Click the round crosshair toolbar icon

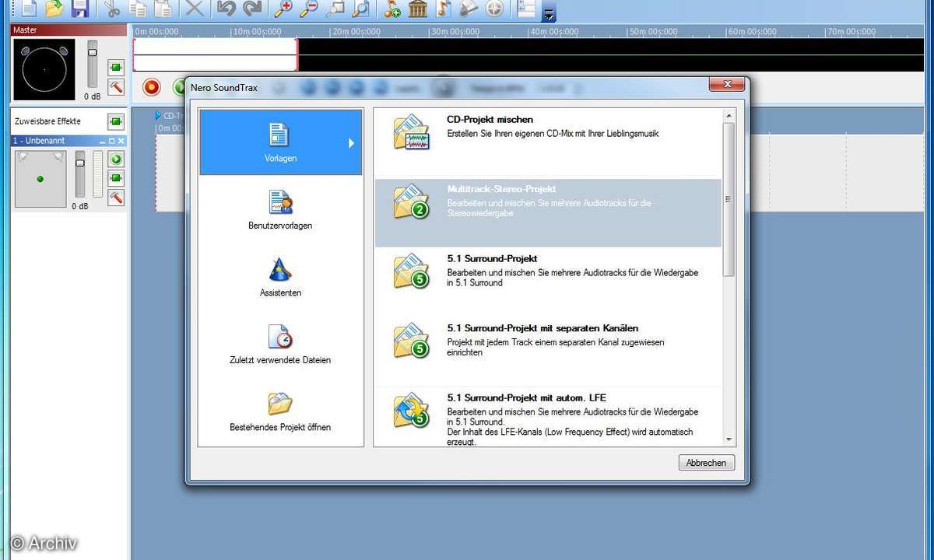[x=493, y=9]
